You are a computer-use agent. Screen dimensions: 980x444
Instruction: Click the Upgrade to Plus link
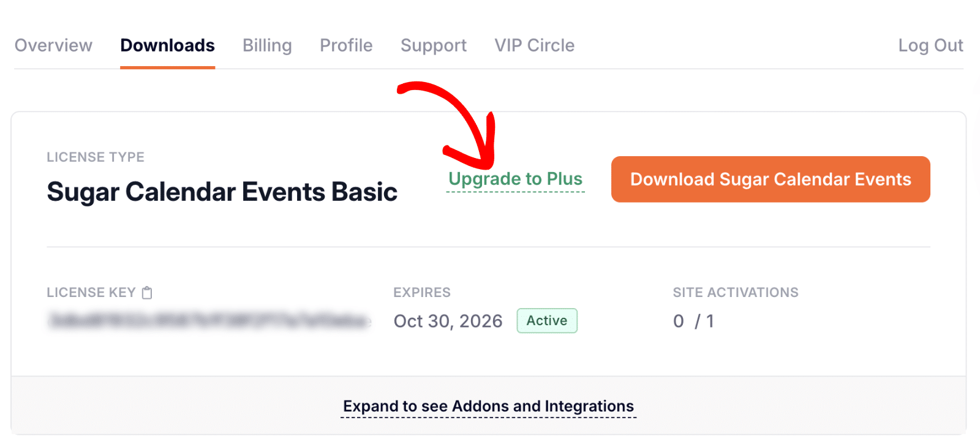tap(515, 179)
